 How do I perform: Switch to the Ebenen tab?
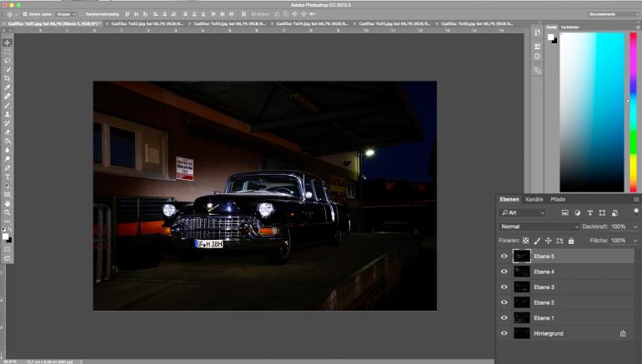click(x=509, y=200)
